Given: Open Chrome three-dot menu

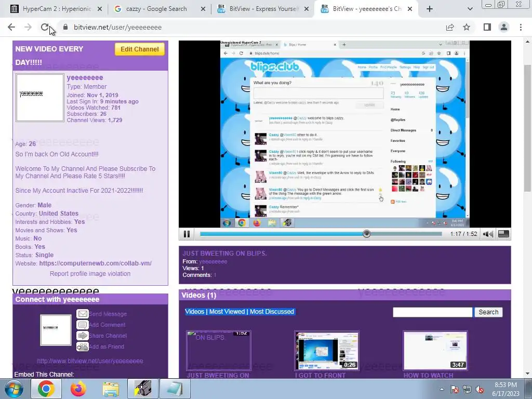Looking at the screenshot, I should (521, 27).
